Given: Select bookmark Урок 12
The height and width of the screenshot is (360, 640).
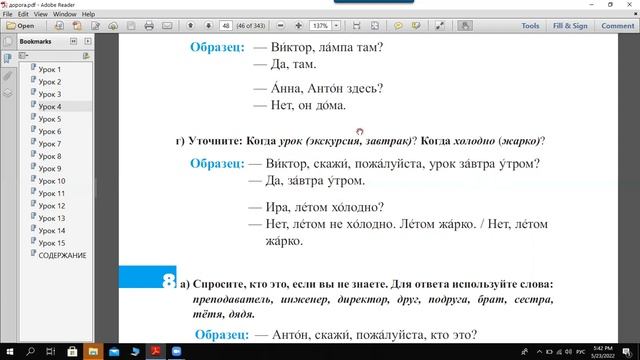Looking at the screenshot, I should (x=52, y=206).
